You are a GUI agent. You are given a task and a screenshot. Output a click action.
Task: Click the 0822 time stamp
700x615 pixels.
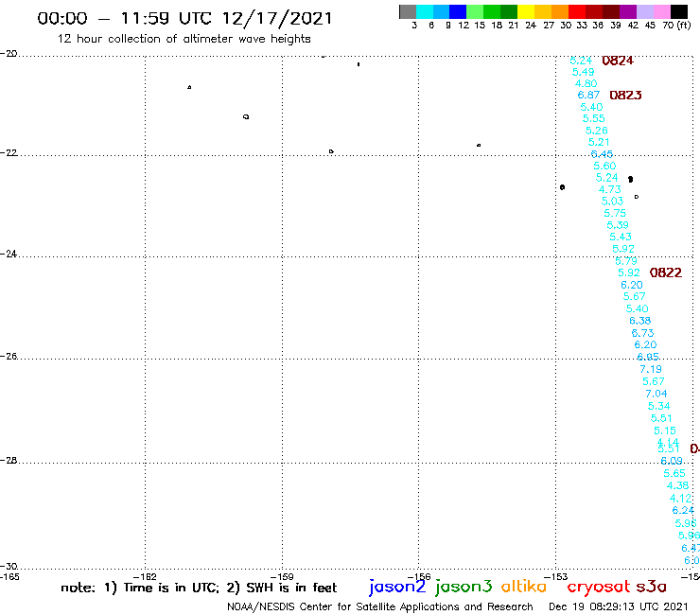(x=666, y=272)
